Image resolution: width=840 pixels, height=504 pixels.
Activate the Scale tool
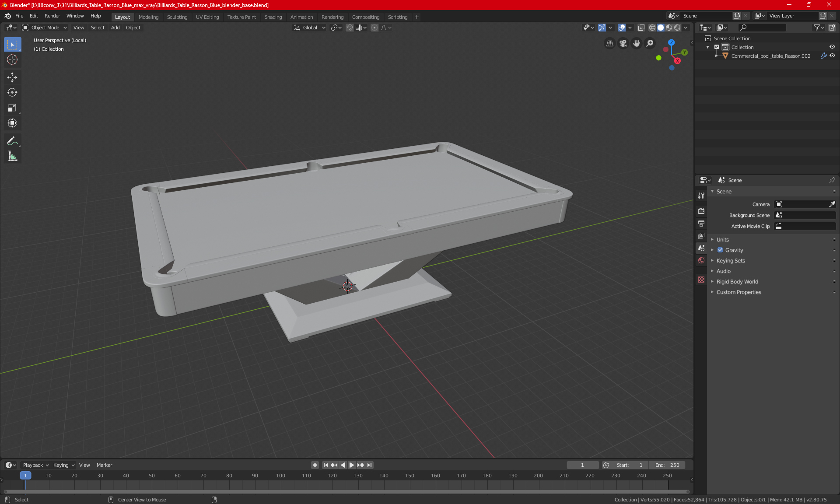[x=12, y=108]
